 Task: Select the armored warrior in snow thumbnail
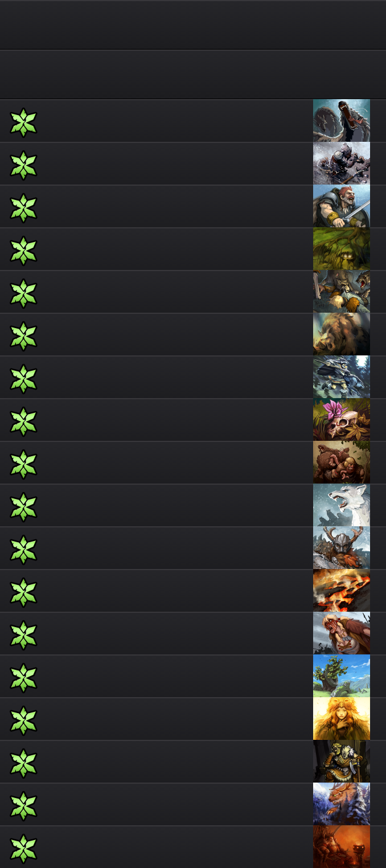click(342, 163)
